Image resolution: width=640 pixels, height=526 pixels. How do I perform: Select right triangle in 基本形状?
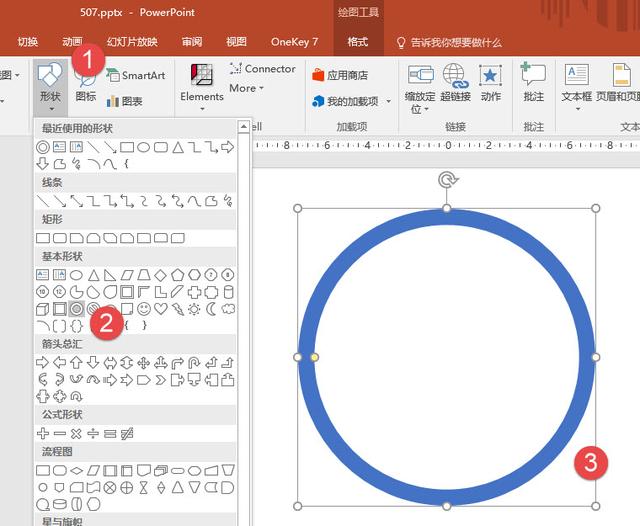click(x=110, y=275)
